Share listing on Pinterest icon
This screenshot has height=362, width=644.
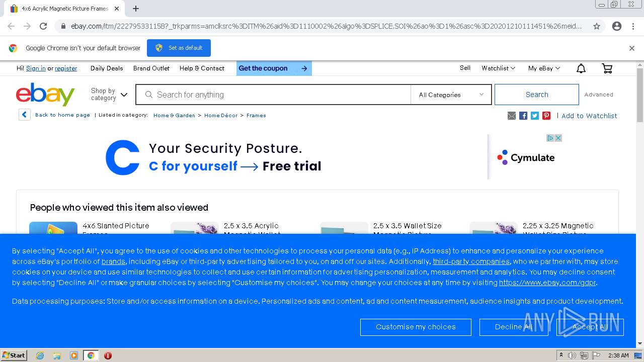tap(546, 116)
